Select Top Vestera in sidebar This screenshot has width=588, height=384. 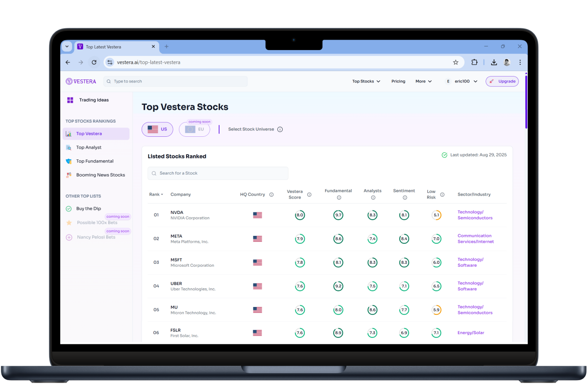point(96,134)
